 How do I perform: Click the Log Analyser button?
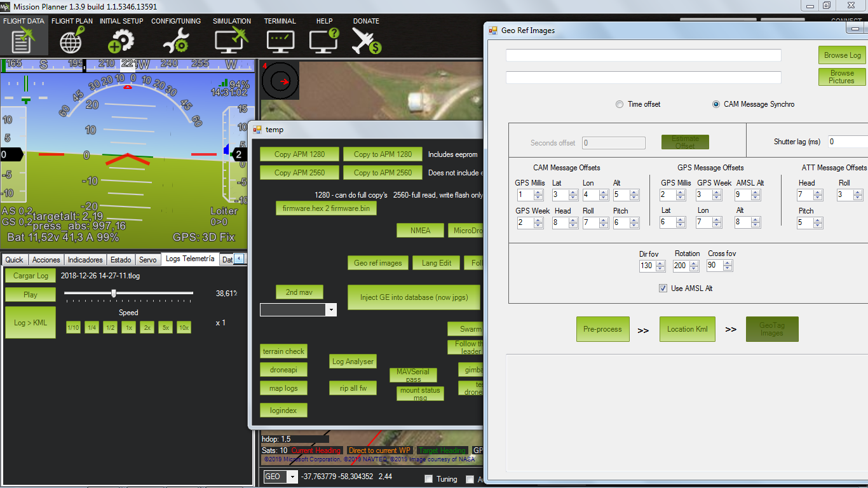(353, 362)
